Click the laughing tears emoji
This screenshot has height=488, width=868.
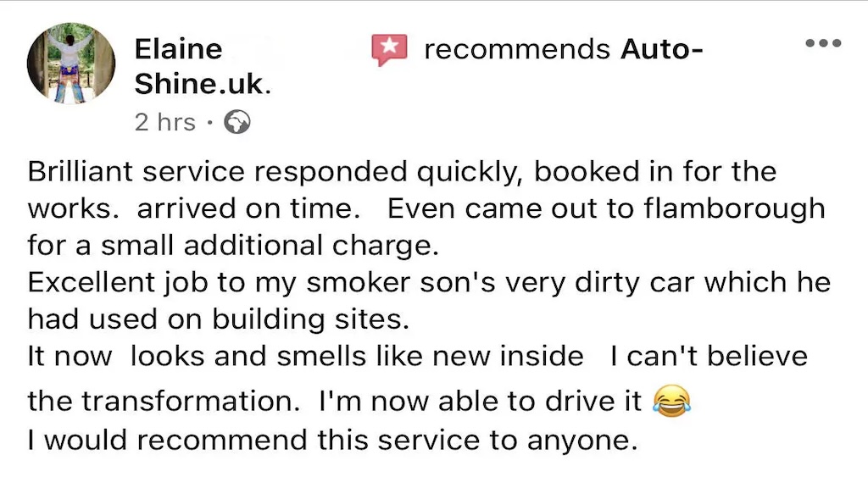pos(672,401)
